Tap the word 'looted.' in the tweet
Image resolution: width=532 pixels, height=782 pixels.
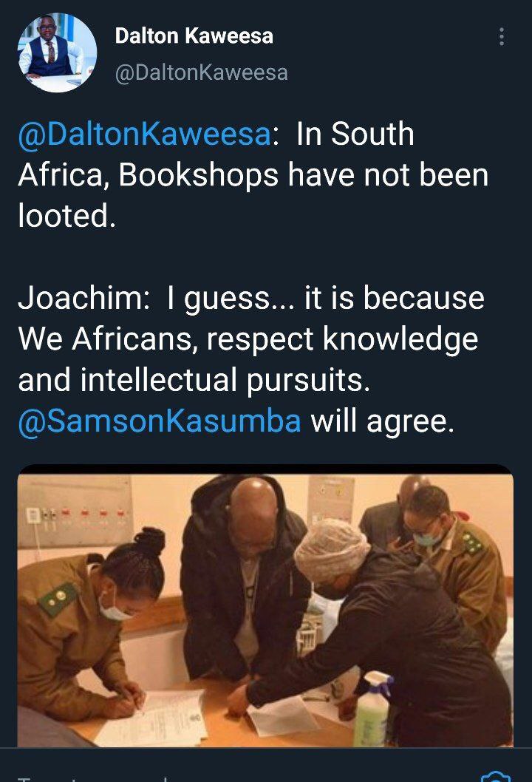click(67, 215)
